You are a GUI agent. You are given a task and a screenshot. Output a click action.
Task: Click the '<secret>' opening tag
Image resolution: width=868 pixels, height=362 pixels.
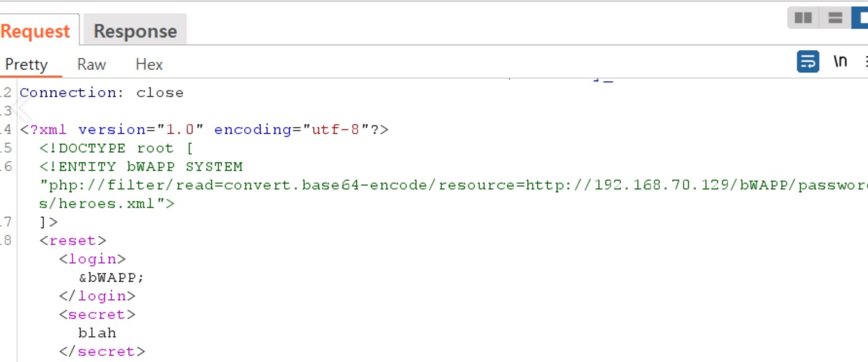97,315
